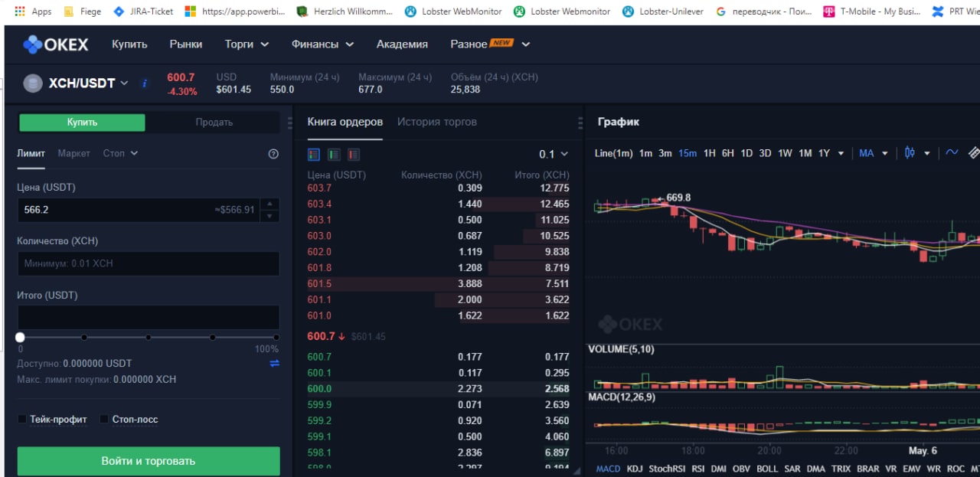
Task: Click the 601.5 sell order row price
Action: [x=319, y=283]
